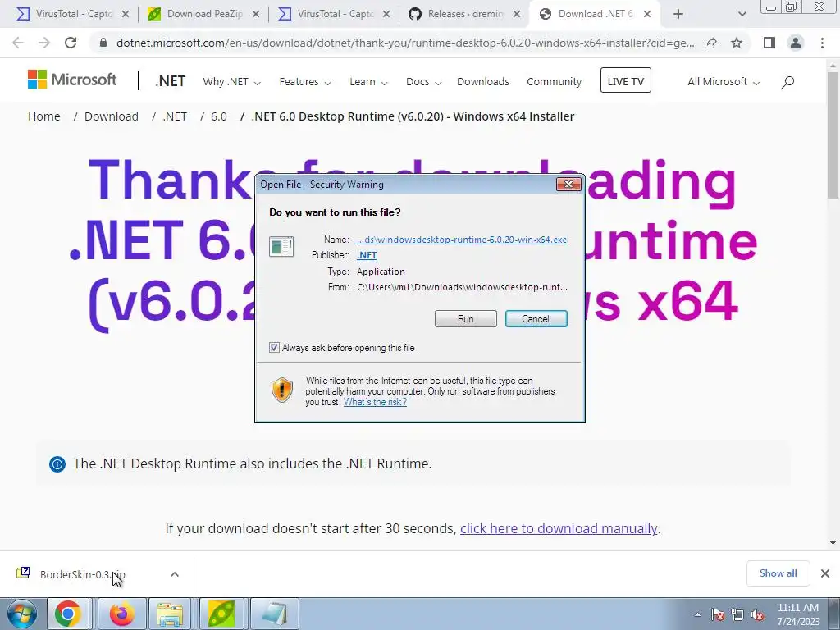Viewport: 840px width, 630px height.
Task: Click the click here to download manually link
Action: point(559,528)
